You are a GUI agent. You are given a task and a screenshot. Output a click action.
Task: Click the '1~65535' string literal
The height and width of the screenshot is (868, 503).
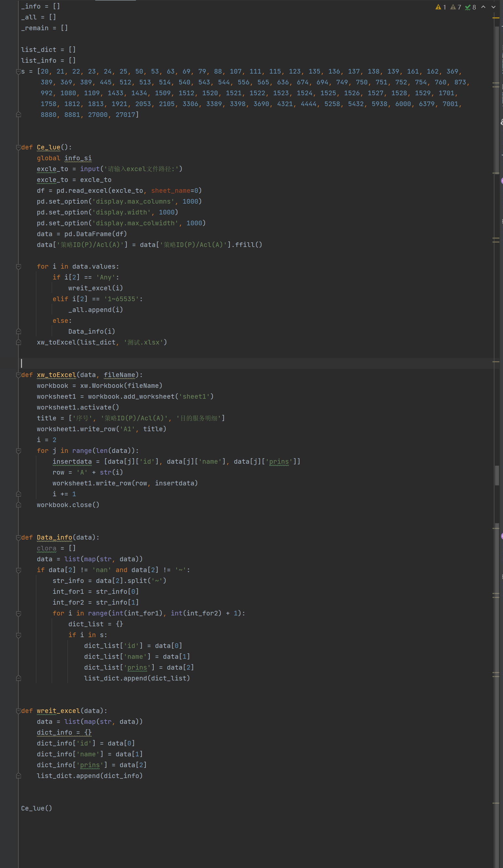(x=121, y=299)
